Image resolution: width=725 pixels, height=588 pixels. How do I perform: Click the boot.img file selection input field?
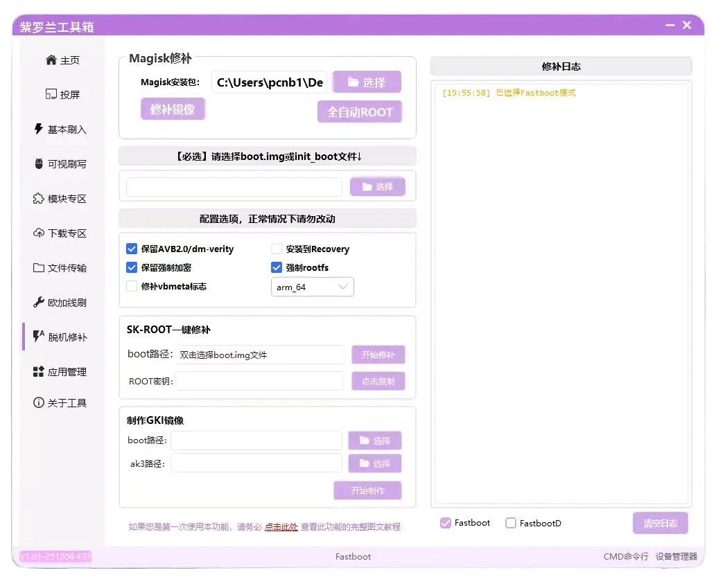[x=234, y=186]
